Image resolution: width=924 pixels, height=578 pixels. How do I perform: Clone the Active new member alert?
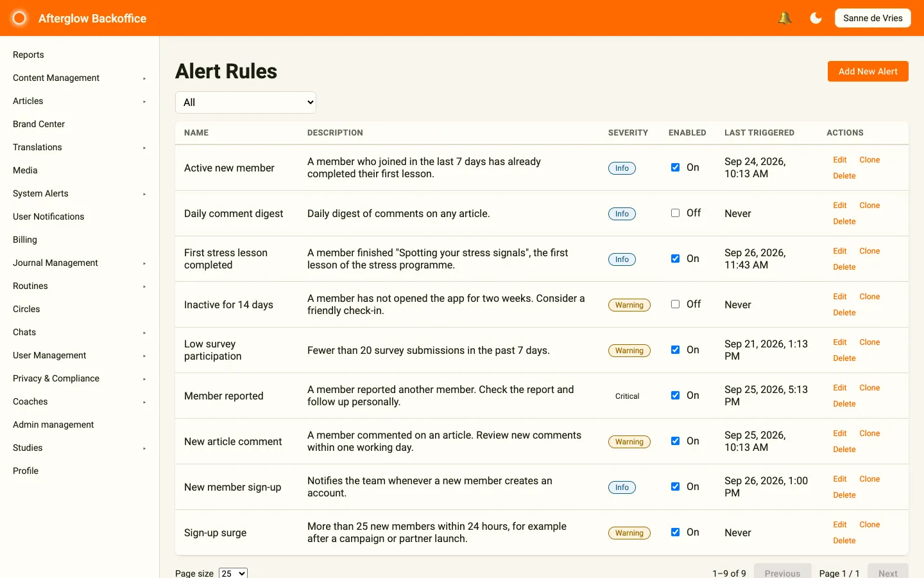click(869, 160)
